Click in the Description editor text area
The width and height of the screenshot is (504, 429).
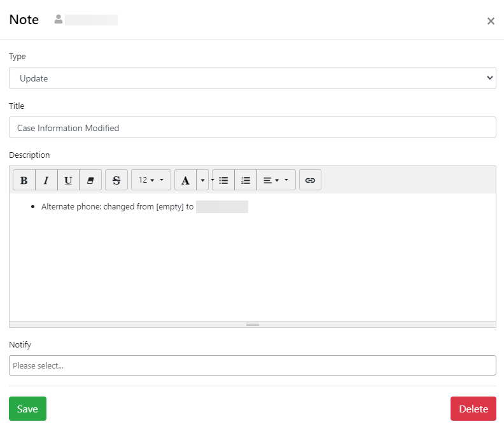point(252,261)
